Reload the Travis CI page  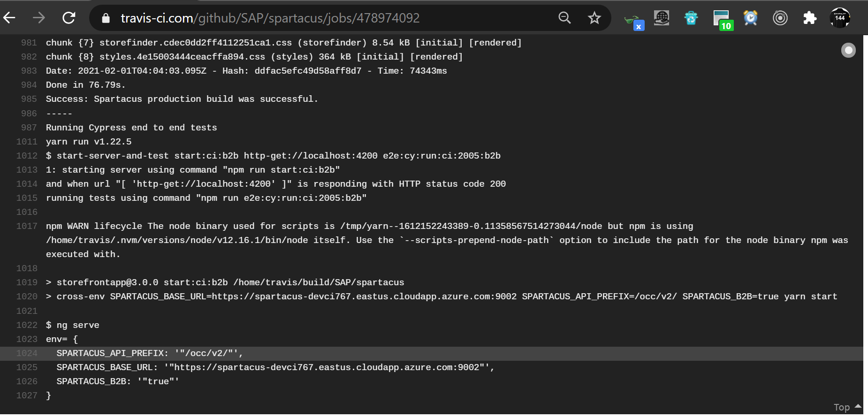69,18
